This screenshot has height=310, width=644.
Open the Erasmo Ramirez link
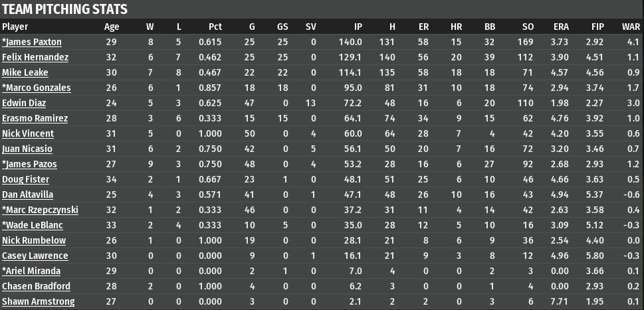tap(35, 118)
